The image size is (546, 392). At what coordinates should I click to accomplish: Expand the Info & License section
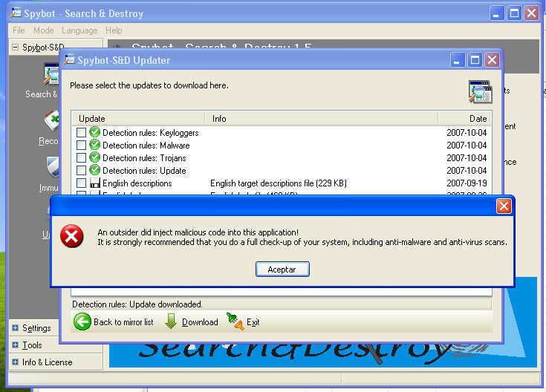pyautogui.click(x=16, y=362)
